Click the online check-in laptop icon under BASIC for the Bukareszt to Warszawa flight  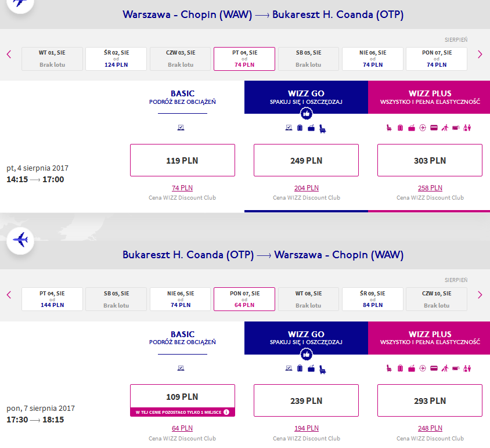[x=181, y=368]
